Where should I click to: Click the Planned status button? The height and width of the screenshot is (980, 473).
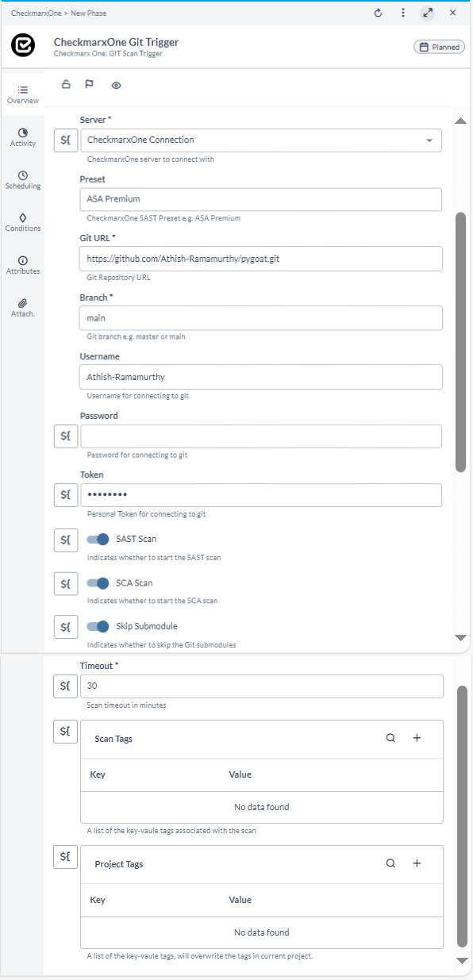(439, 47)
